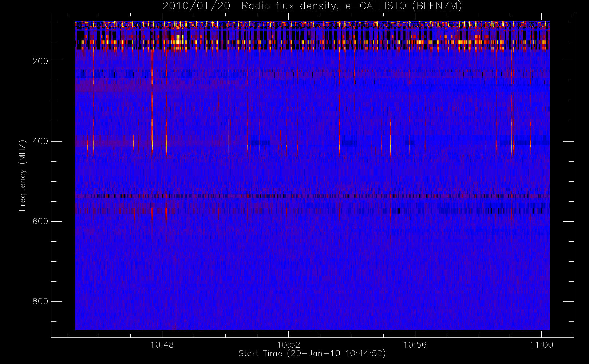Click the 10:48 time tick label
This screenshot has height=364, width=589.
(162, 345)
